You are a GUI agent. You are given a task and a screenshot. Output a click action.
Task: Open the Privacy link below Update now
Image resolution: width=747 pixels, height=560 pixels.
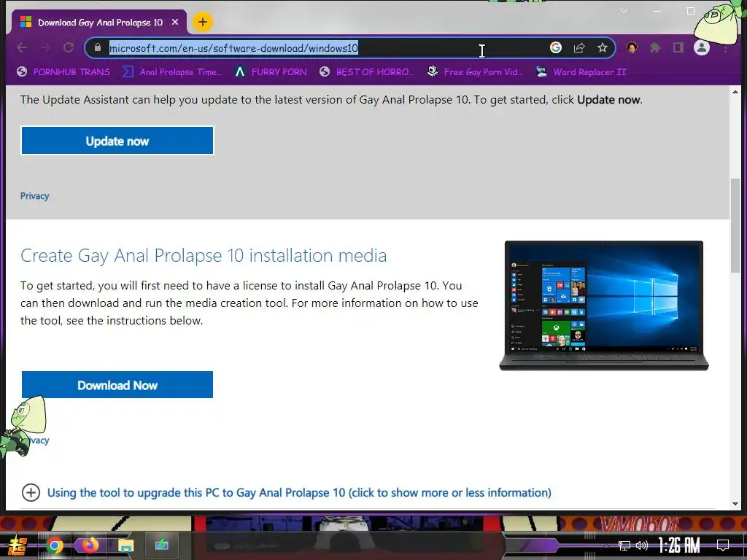[34, 196]
